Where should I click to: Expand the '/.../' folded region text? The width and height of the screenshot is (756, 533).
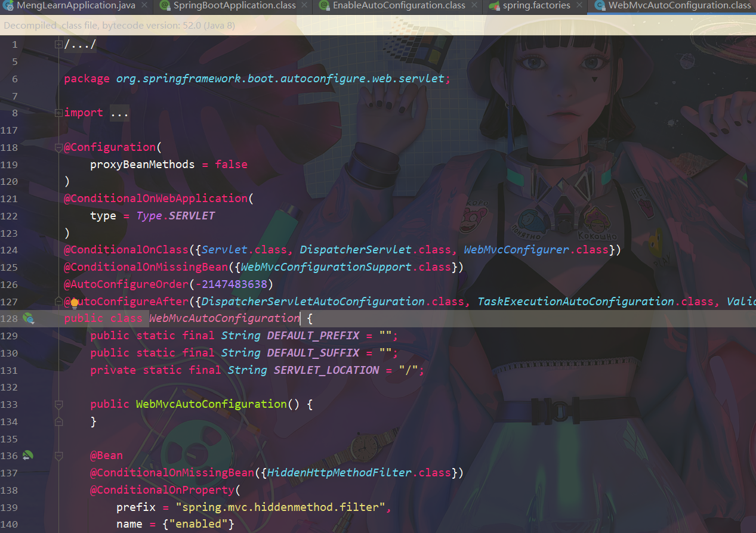tap(80, 45)
